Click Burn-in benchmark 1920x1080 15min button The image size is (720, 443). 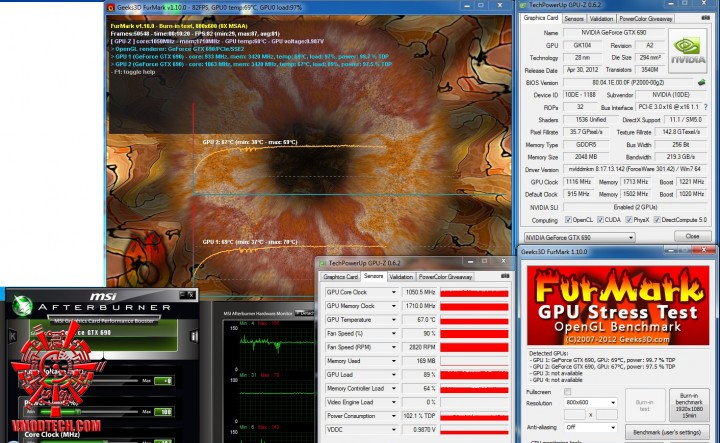point(689,405)
